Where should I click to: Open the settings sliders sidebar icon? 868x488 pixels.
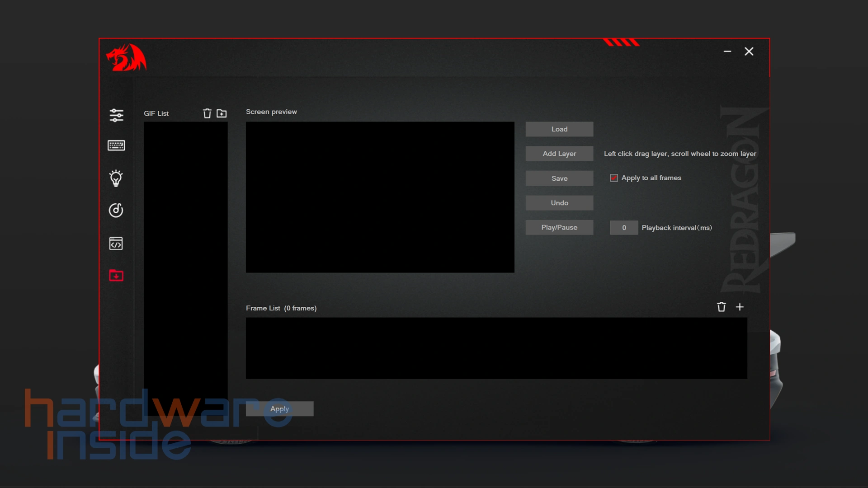(116, 115)
